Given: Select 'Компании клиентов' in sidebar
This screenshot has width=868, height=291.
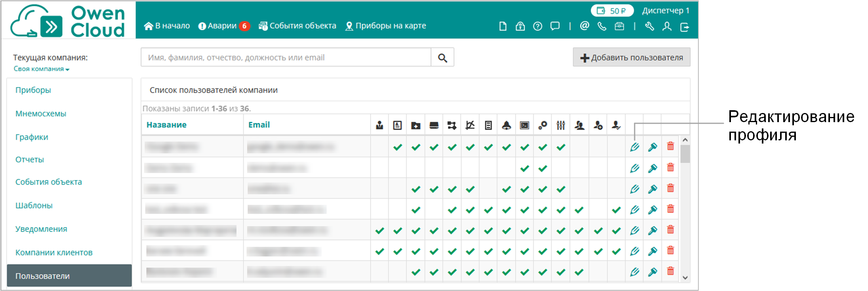Looking at the screenshot, I should pyautogui.click(x=54, y=253).
